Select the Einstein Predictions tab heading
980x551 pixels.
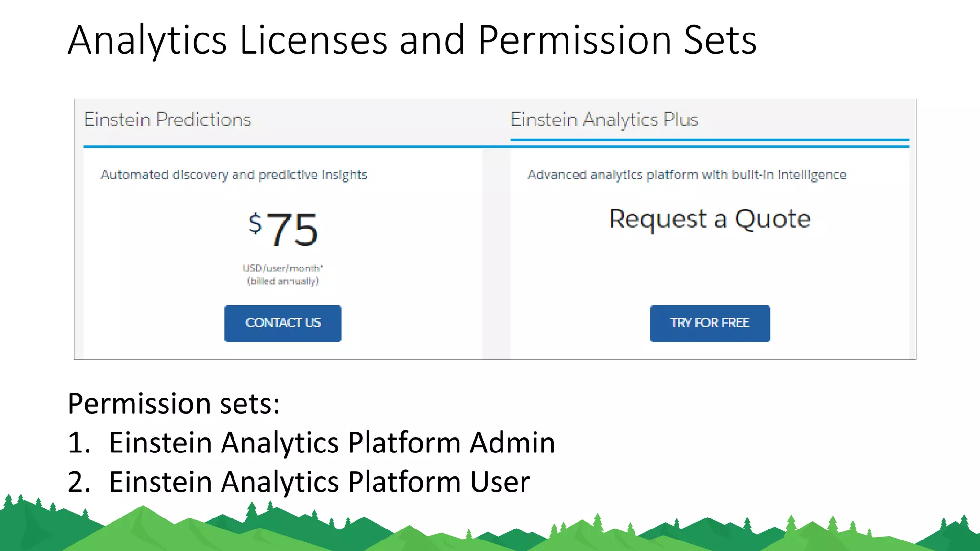pyautogui.click(x=167, y=120)
